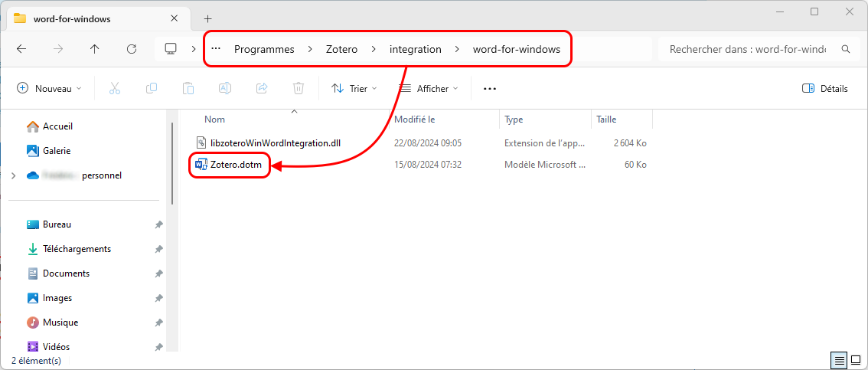This screenshot has height=370, width=868.
Task: Open the Afficher view menu
Action: [x=429, y=89]
